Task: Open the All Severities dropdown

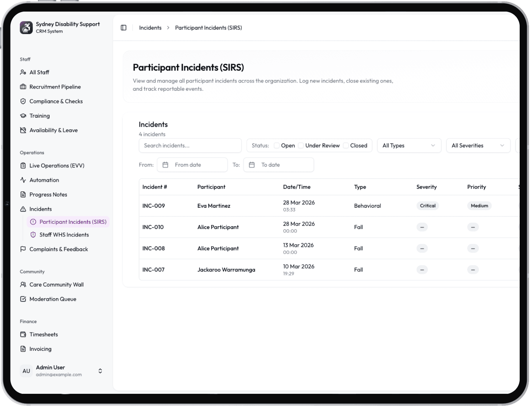Action: pos(478,146)
